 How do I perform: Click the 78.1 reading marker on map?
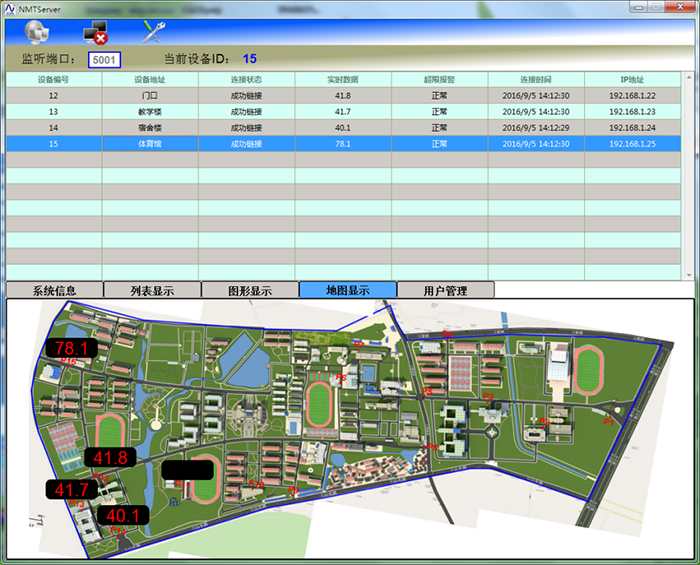[72, 348]
